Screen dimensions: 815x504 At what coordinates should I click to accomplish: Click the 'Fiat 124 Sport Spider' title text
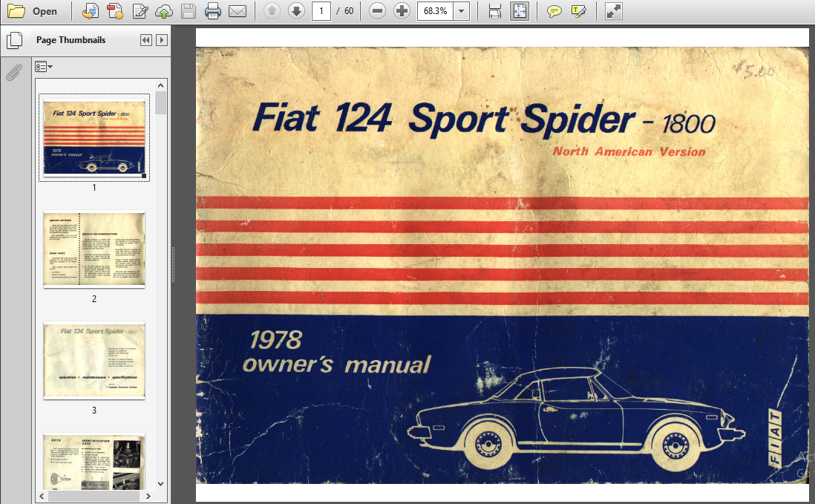444,119
